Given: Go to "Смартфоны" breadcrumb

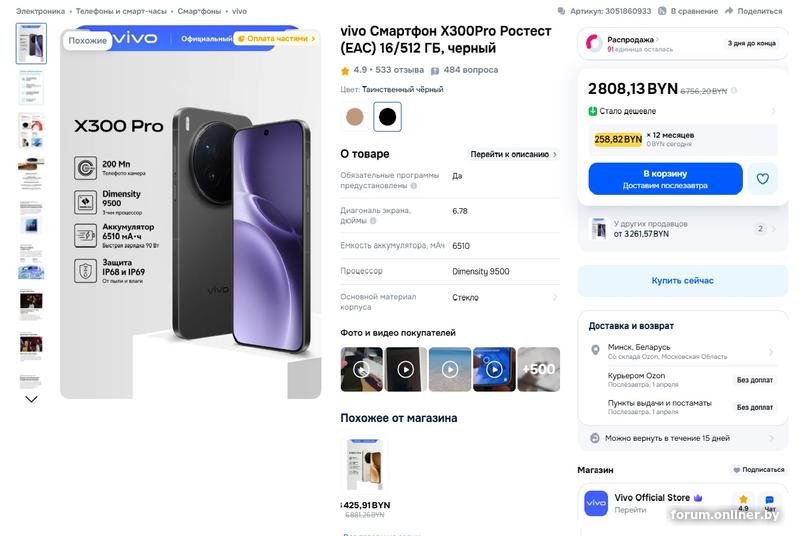Looking at the screenshot, I should [x=199, y=11].
